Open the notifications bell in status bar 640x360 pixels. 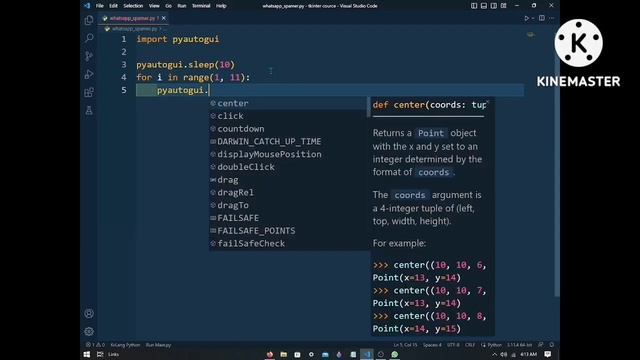[551, 345]
